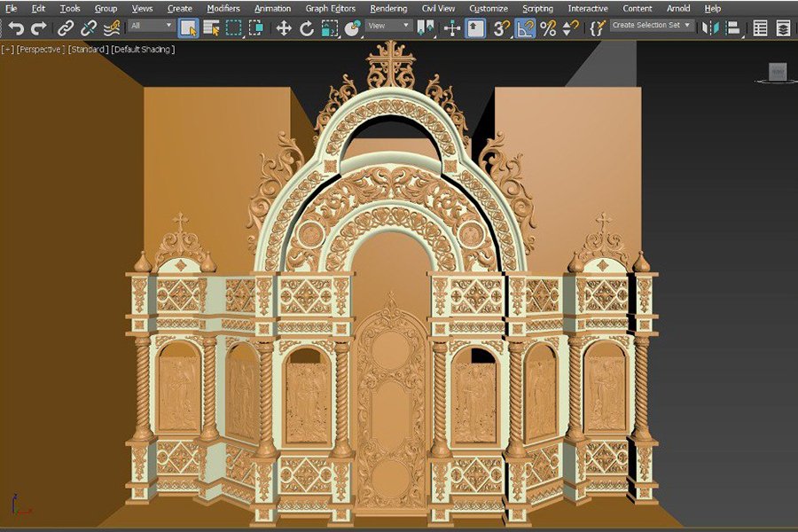Viewport: 798px width, 532px height.
Task: Choose the Select and Rotate tool
Action: (307, 28)
